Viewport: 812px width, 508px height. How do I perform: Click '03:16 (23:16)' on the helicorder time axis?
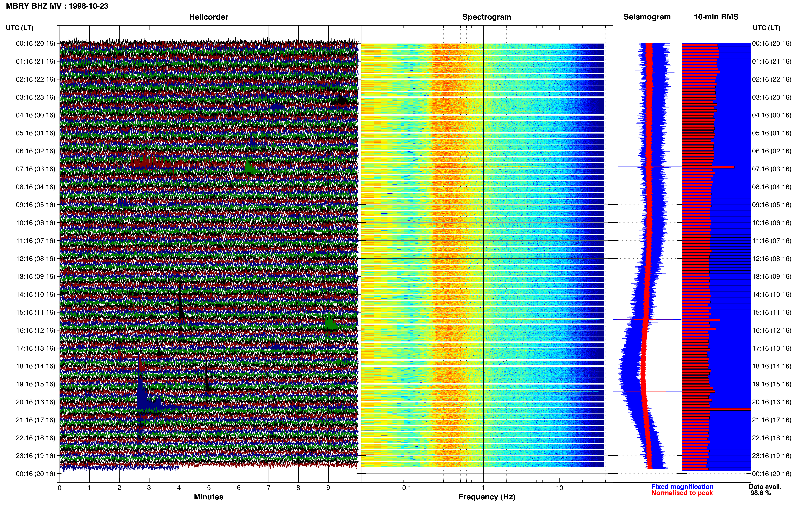coord(36,97)
